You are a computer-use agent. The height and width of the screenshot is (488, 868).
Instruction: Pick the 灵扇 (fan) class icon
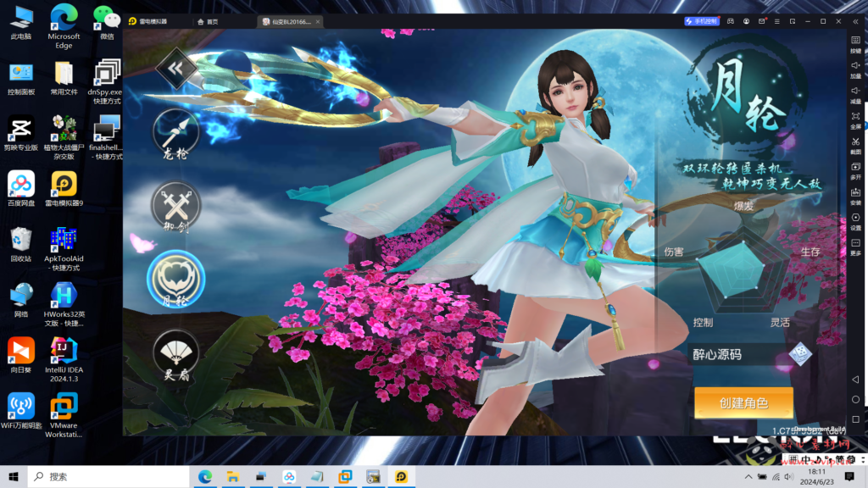(175, 352)
